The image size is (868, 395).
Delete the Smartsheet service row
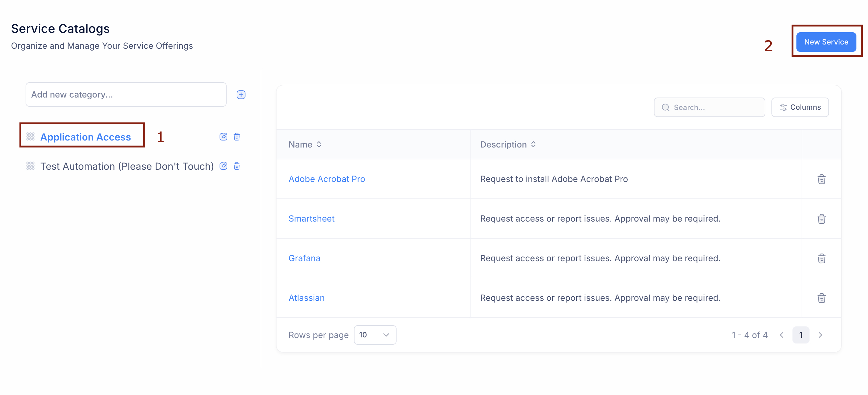[821, 219]
